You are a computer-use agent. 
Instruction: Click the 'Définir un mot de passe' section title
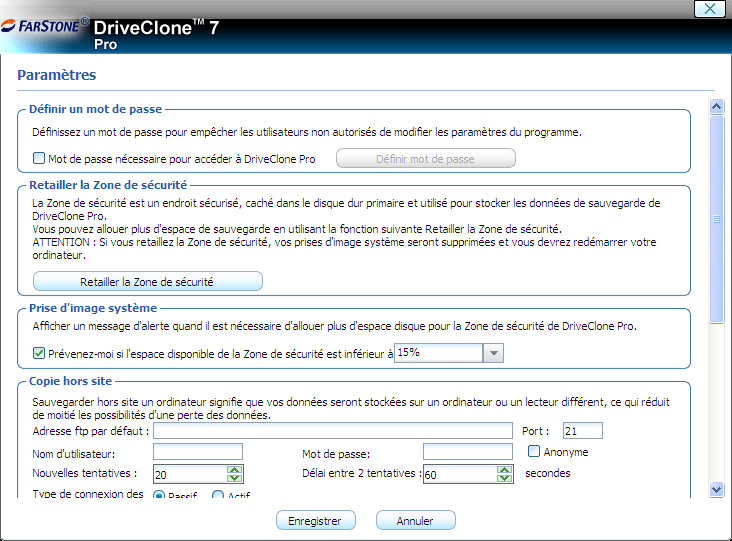pyautogui.click(x=96, y=109)
